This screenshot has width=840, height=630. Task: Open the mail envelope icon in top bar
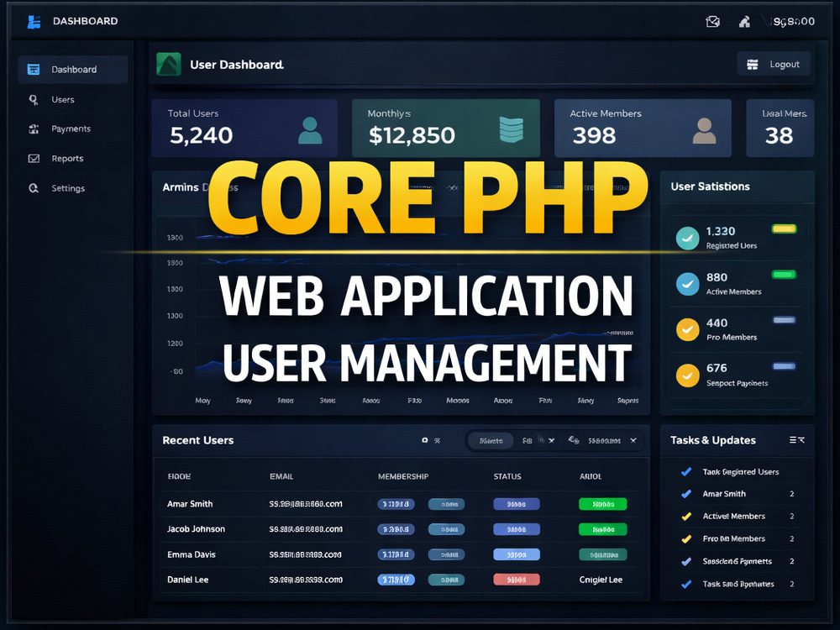click(712, 22)
